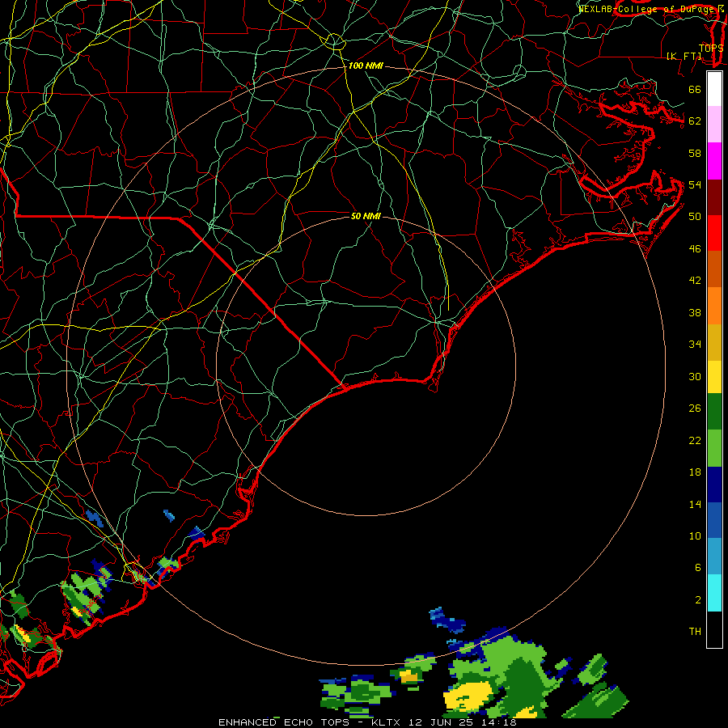This screenshot has width=728, height=728.
Task: Click the TOPS legend title
Action: click(x=711, y=48)
